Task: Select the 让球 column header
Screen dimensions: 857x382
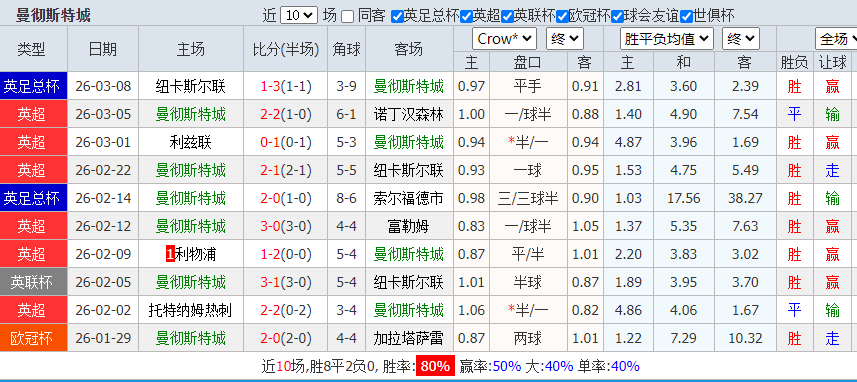Action: point(832,62)
